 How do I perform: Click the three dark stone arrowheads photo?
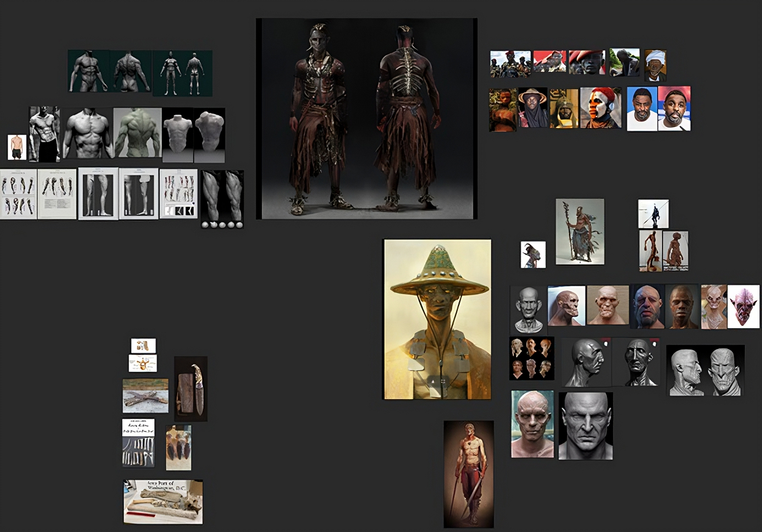[178, 448]
